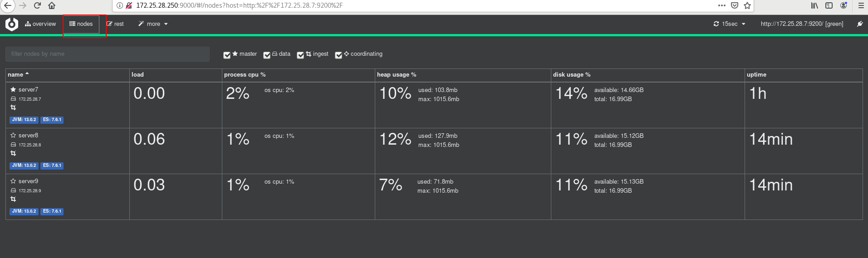This screenshot has height=258, width=868.
Task: Click the star icon next to server8
Action: (13, 136)
